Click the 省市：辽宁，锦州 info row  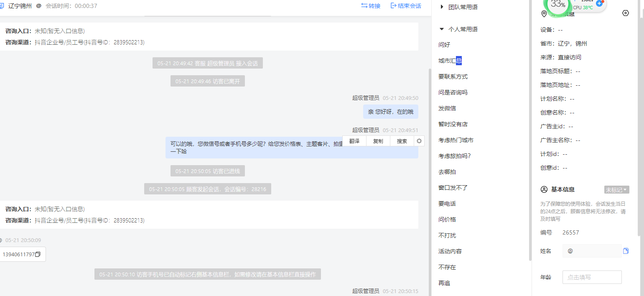(564, 43)
